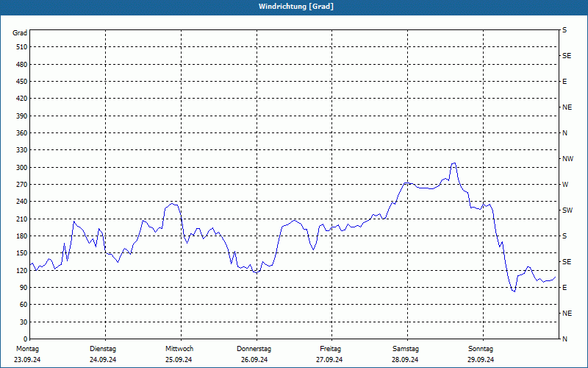Click the 450 value on the left axis

(x=22, y=82)
